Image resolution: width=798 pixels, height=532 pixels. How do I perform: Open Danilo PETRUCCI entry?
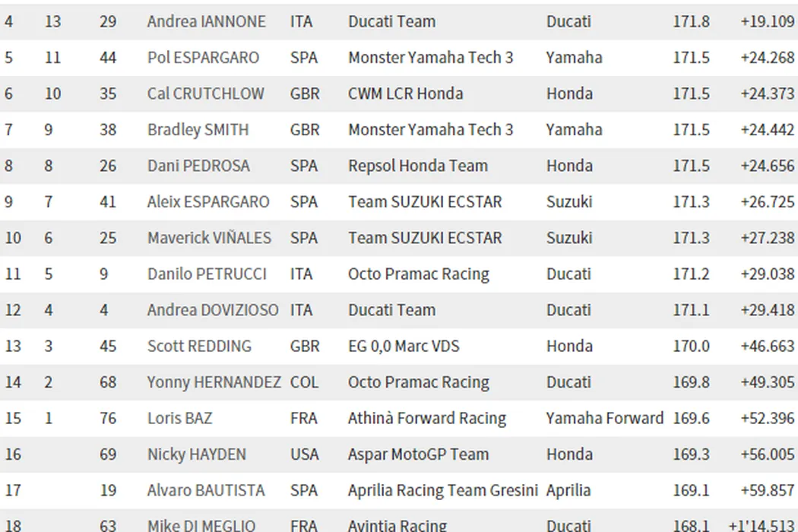tap(207, 274)
